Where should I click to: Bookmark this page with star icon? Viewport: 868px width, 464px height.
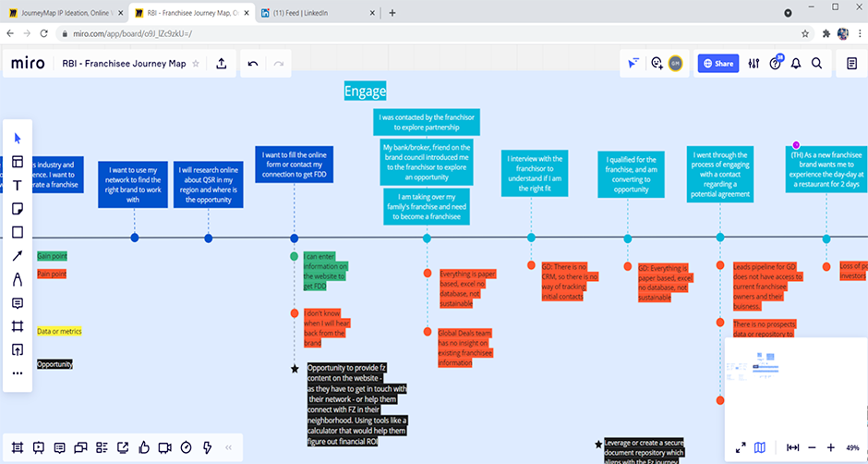coord(805,34)
